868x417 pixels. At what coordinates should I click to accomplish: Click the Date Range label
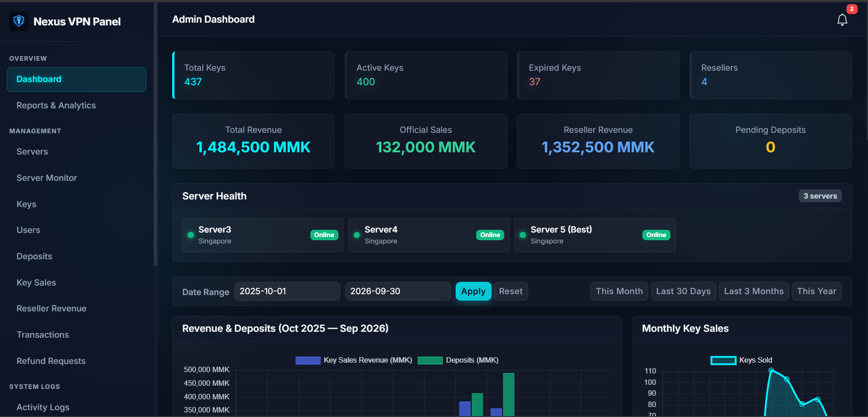(x=206, y=292)
